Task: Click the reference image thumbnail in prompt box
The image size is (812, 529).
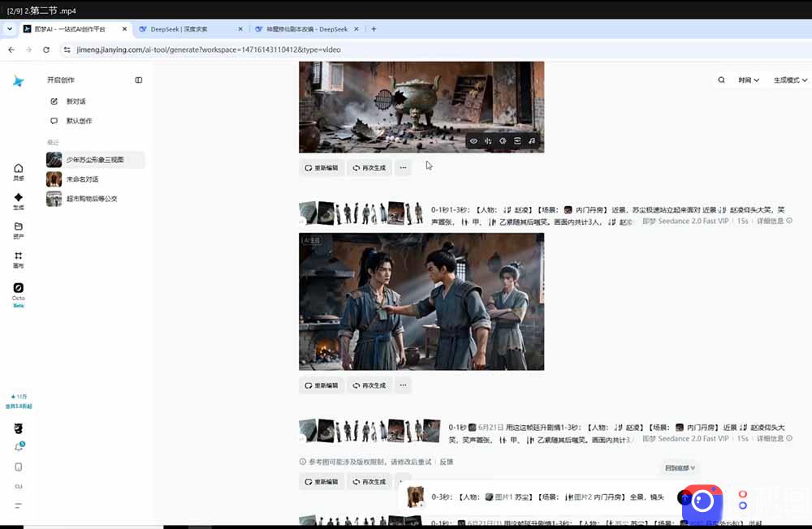Action: 415,497
